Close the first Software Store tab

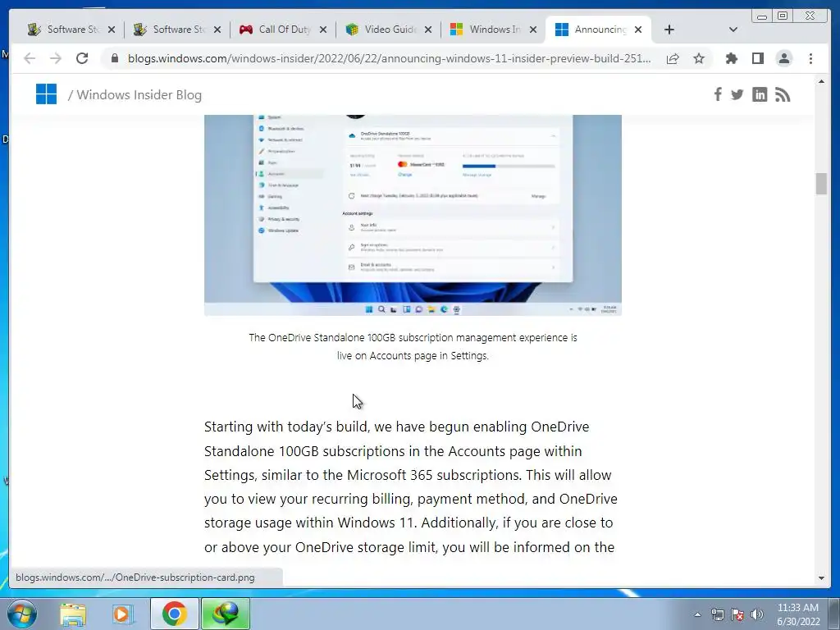pyautogui.click(x=112, y=30)
